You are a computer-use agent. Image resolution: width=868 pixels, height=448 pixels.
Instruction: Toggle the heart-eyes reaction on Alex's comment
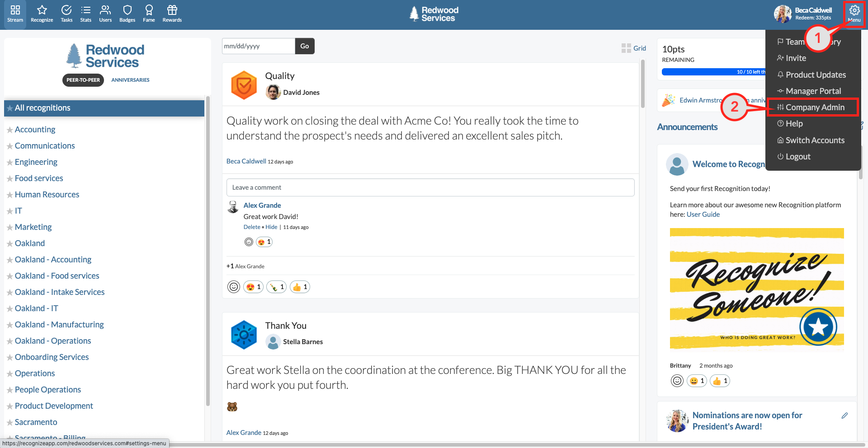pos(264,241)
